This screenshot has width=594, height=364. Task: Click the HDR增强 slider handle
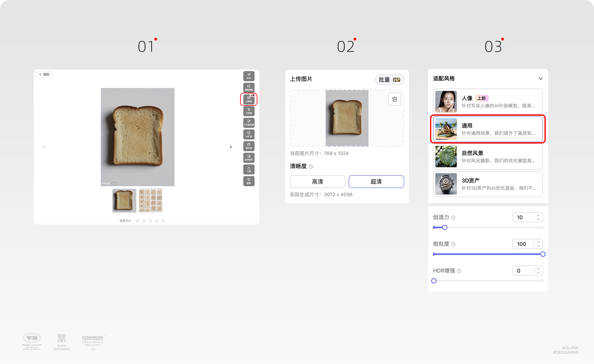coord(434,281)
